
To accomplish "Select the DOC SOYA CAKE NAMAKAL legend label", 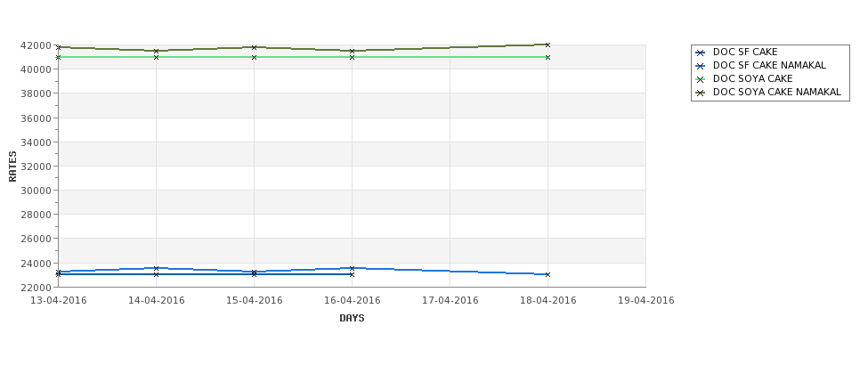I will pyautogui.click(x=776, y=92).
